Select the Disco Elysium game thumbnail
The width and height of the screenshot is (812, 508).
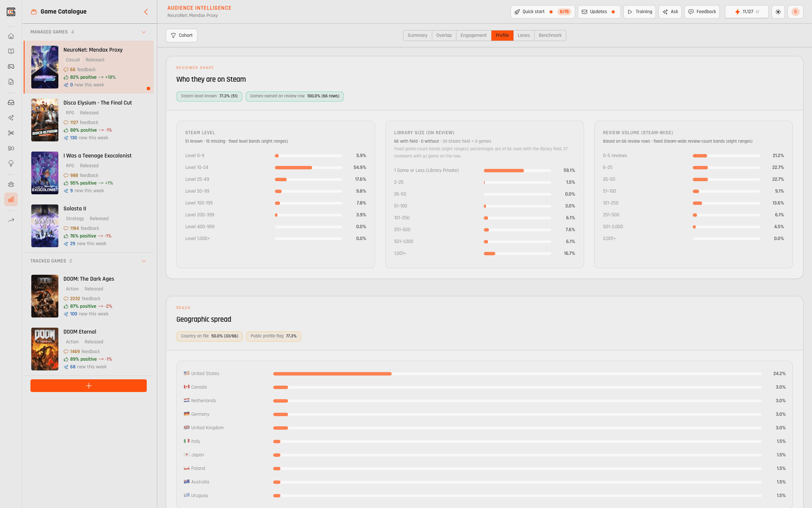pos(45,120)
